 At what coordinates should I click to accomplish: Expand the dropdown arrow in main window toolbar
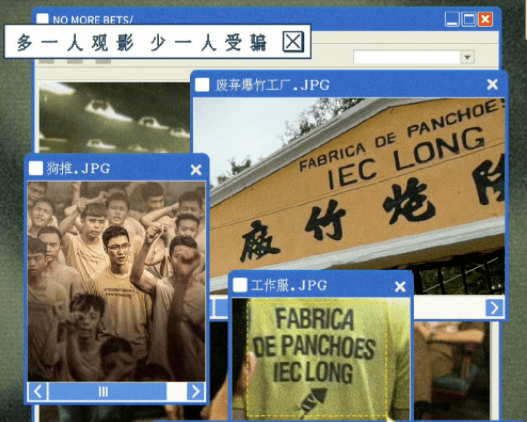pyautogui.click(x=467, y=57)
